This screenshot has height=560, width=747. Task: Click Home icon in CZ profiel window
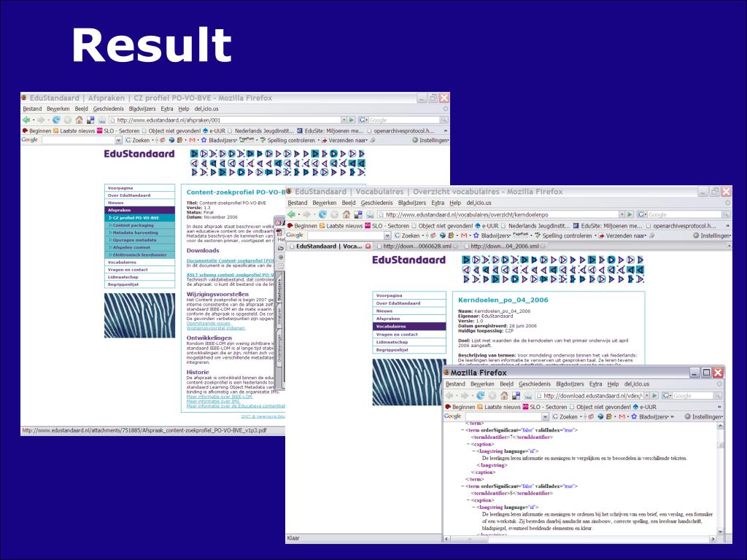79,120
